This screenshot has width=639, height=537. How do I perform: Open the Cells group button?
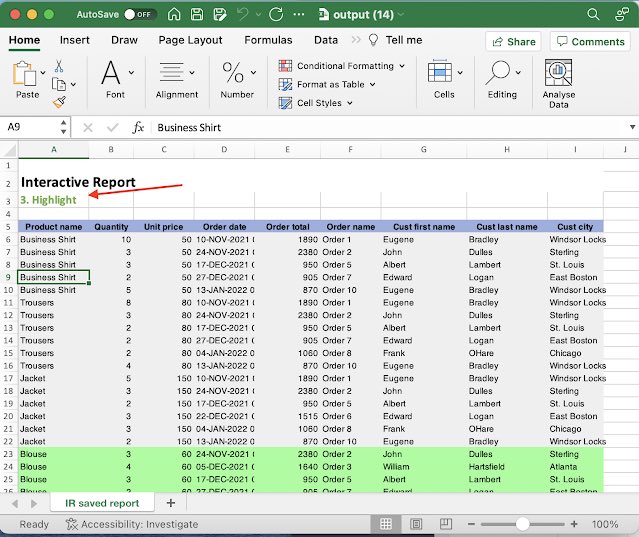pyautogui.click(x=444, y=80)
